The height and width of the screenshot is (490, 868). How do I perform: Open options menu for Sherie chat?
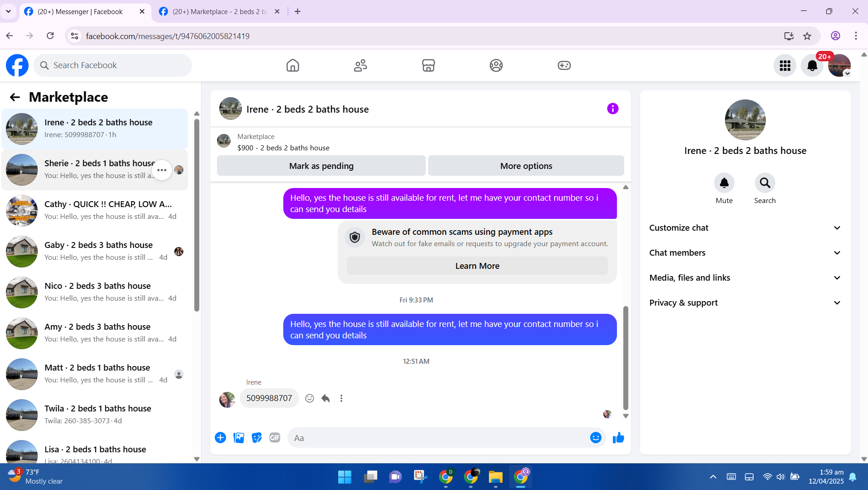coord(162,170)
